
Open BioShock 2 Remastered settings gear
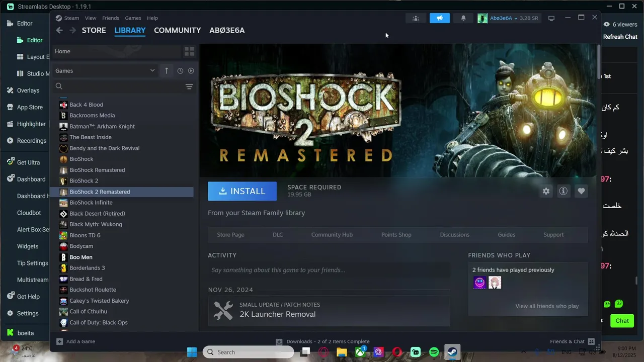546,191
